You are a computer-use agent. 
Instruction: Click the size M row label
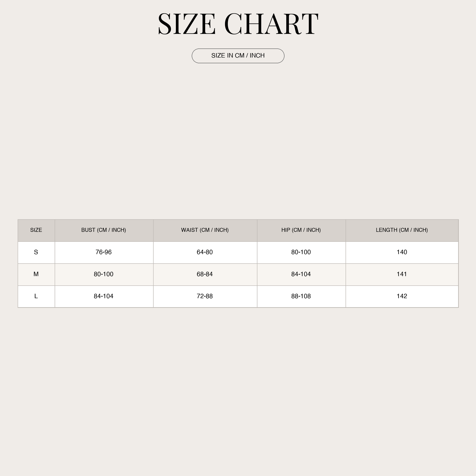click(36, 274)
